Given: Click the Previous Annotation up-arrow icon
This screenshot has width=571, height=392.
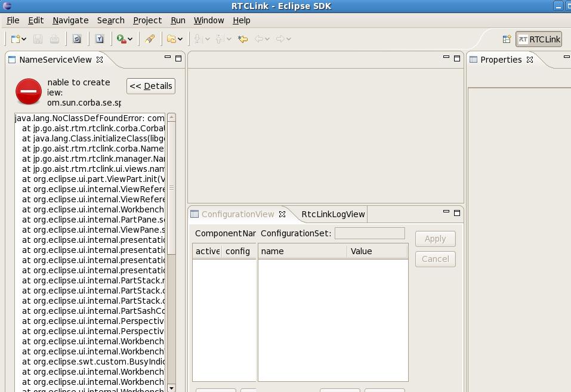Looking at the screenshot, I should tap(219, 39).
